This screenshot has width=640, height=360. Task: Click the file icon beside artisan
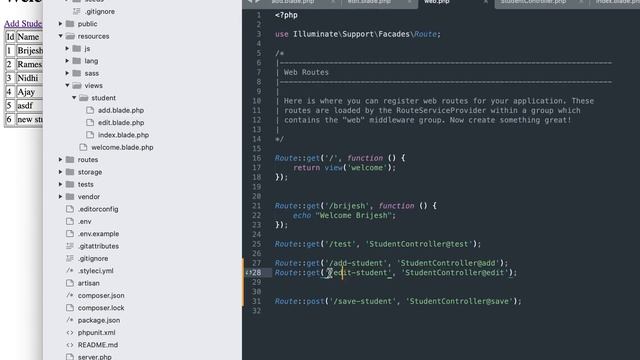70,283
